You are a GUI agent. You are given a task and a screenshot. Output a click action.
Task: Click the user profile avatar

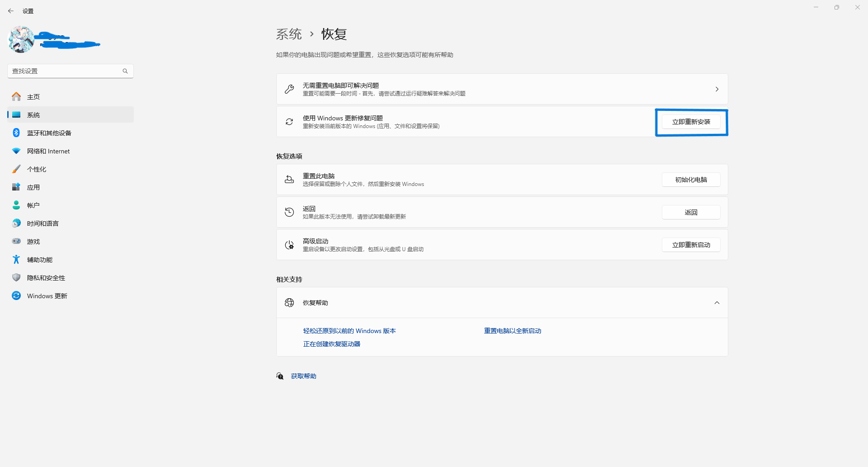[x=21, y=39]
